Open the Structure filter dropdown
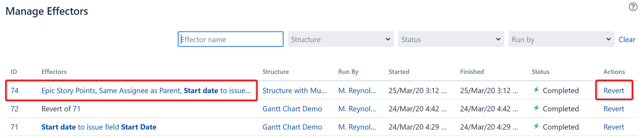This screenshot has height=138, width=644. click(x=341, y=39)
